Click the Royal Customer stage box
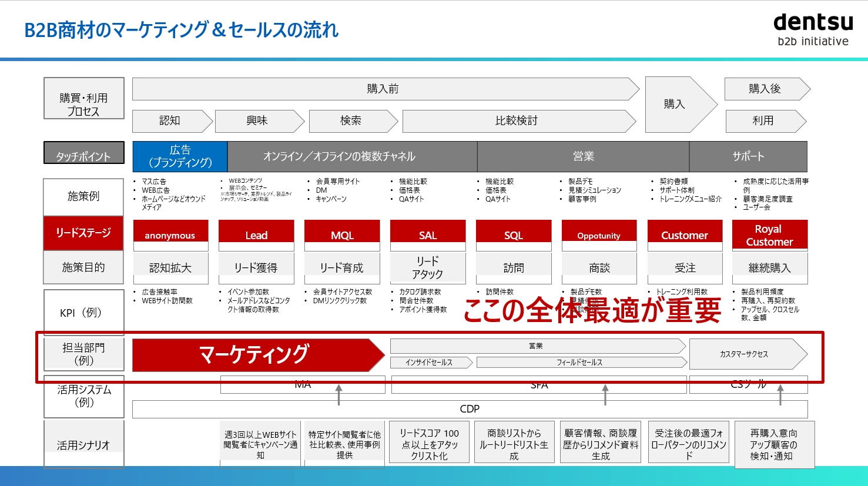 tap(769, 235)
